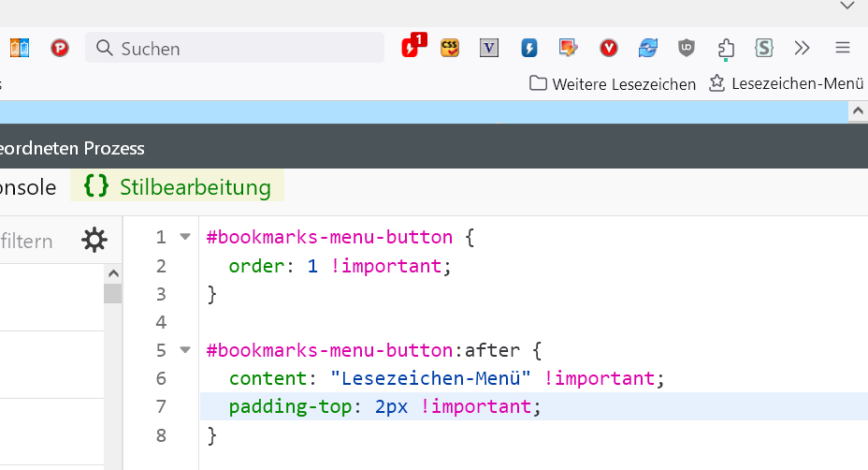This screenshot has width=868, height=470.
Task: Click the ":after" pseudo-element text on line 5
Action: (486, 350)
